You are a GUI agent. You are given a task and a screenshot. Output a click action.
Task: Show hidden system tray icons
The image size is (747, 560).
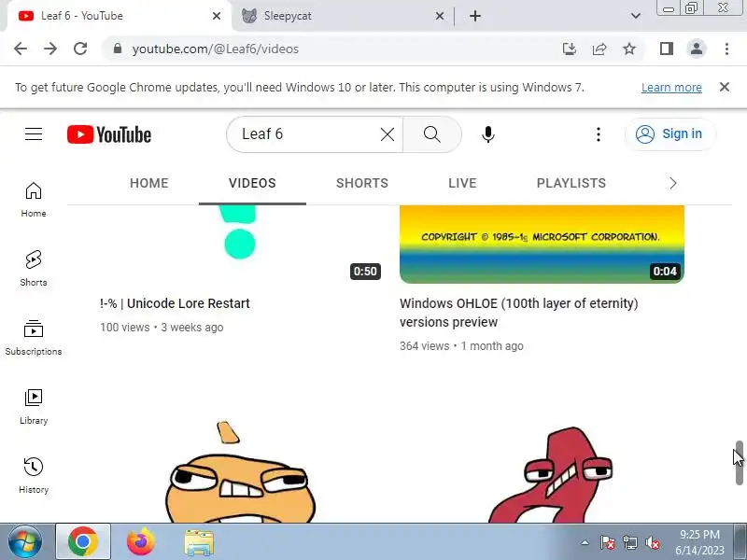pyautogui.click(x=585, y=542)
